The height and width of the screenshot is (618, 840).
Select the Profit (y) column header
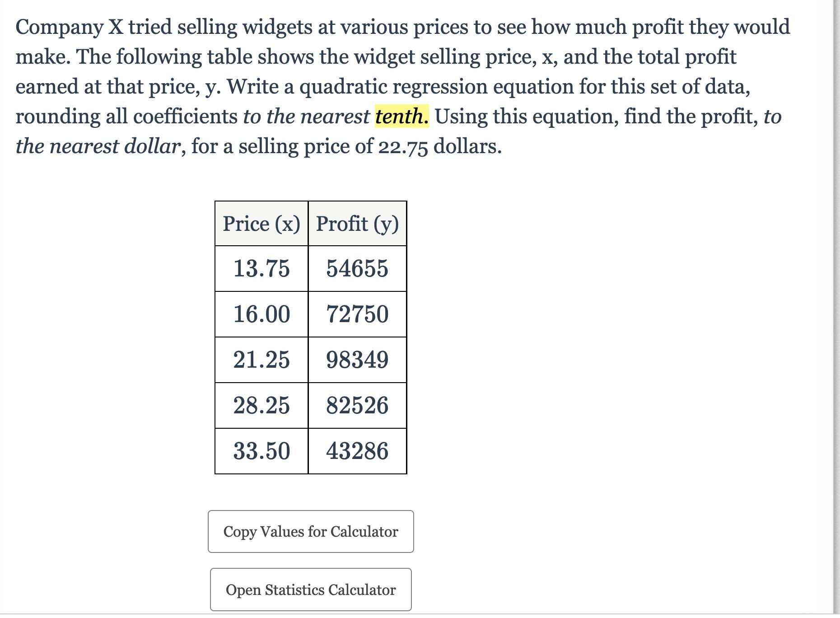coord(357,224)
